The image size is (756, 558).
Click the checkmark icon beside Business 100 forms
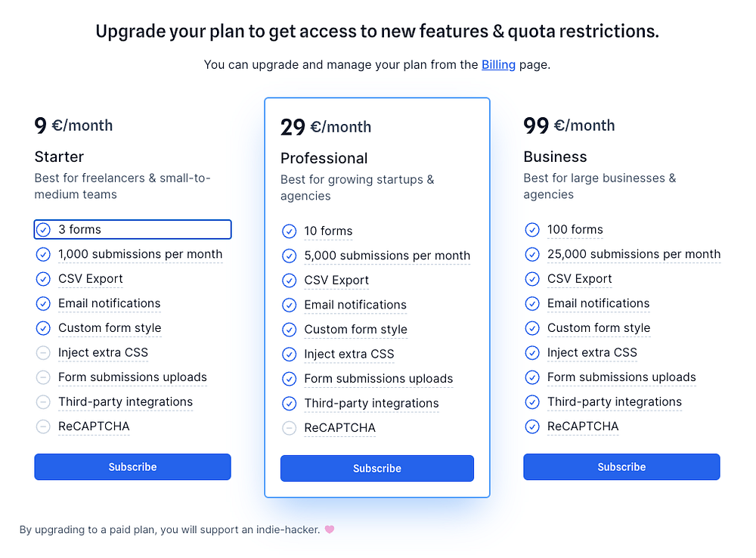click(x=532, y=230)
